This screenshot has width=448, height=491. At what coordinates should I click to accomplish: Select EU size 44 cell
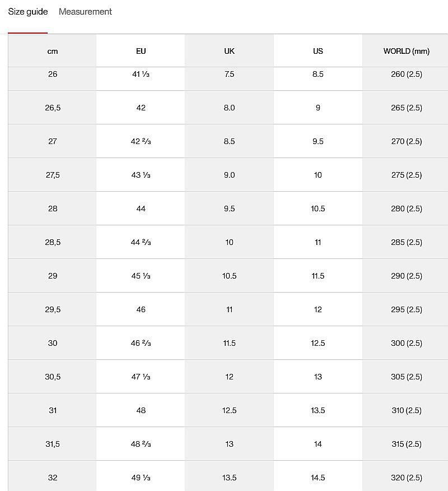tap(141, 209)
